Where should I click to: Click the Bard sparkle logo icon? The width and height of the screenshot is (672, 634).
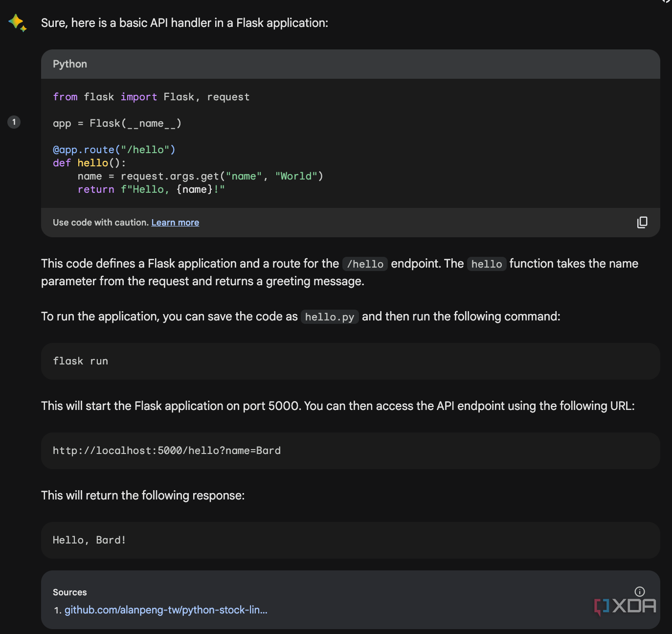(18, 23)
